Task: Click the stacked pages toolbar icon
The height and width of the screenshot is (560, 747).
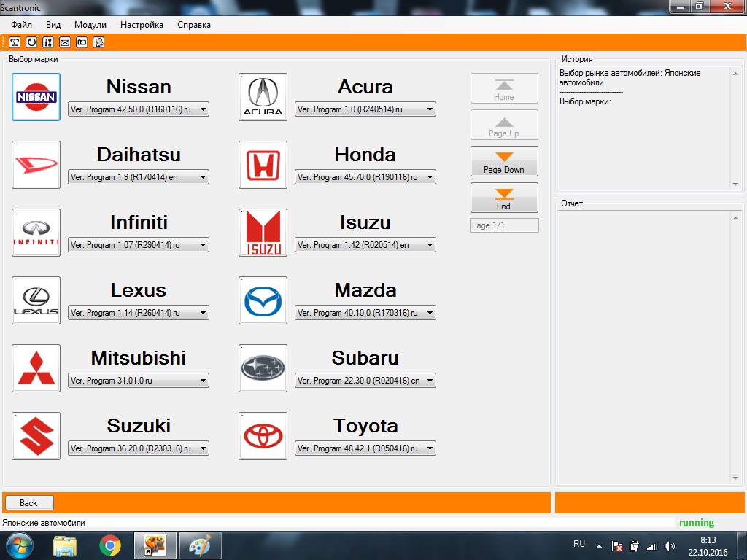Action: pyautogui.click(x=98, y=42)
